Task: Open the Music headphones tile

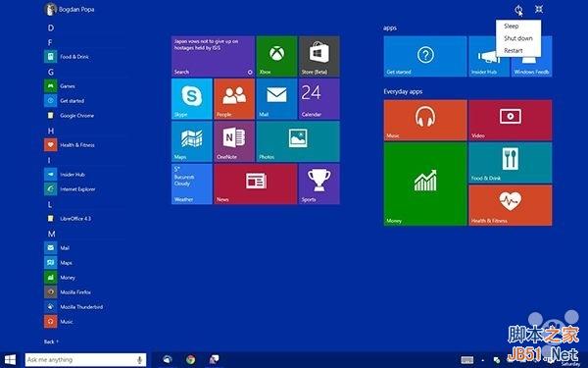Action: [x=425, y=120]
